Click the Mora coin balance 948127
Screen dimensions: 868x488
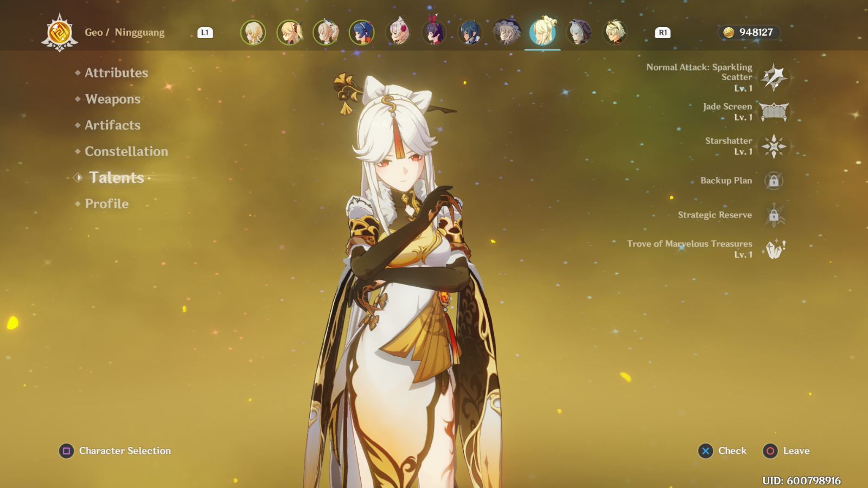(x=749, y=33)
